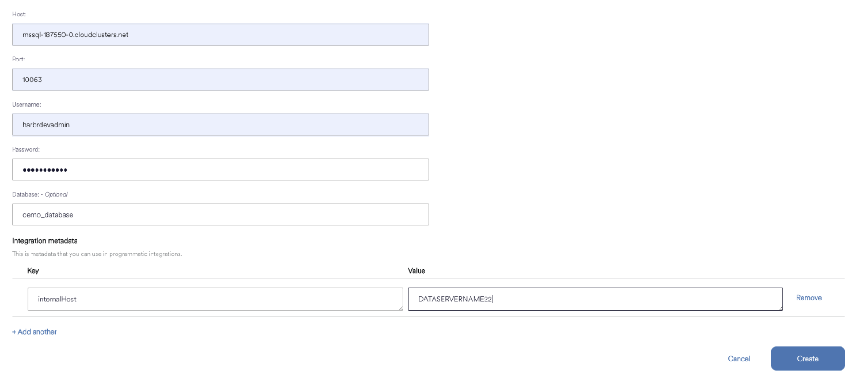
Task: Click the Integration metadata heading
Action: click(x=45, y=241)
